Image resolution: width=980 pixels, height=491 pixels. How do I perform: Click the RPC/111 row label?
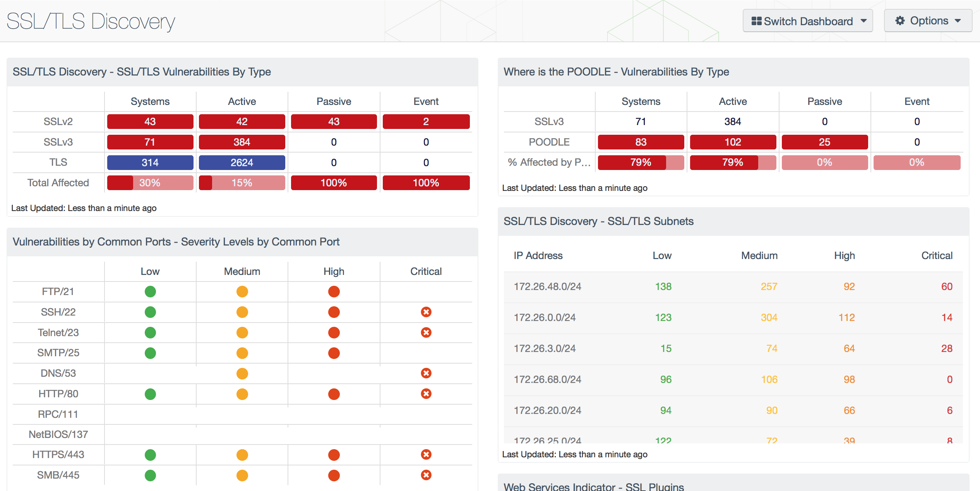[x=58, y=414]
